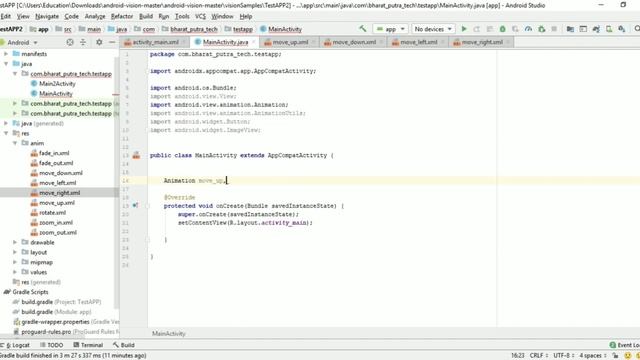Viewport: 640px width, 360px height.
Task: Open Project Structure folder icon in toolbar
Action: 570,29
